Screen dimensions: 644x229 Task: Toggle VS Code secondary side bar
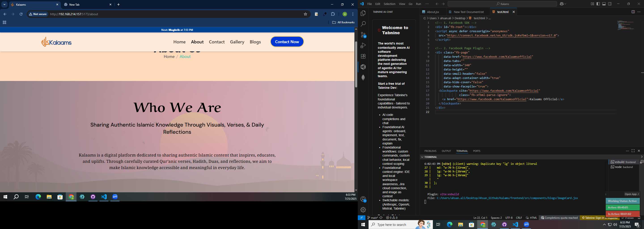click(610, 4)
